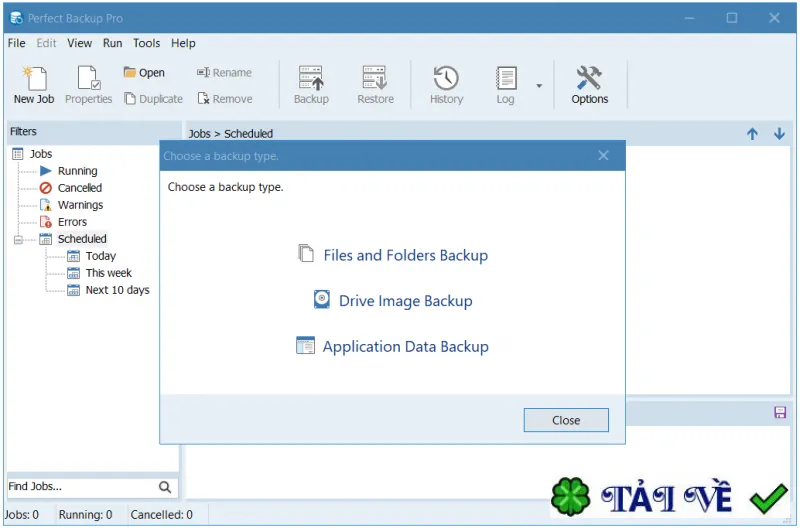Move job up with up arrow

[x=752, y=134]
